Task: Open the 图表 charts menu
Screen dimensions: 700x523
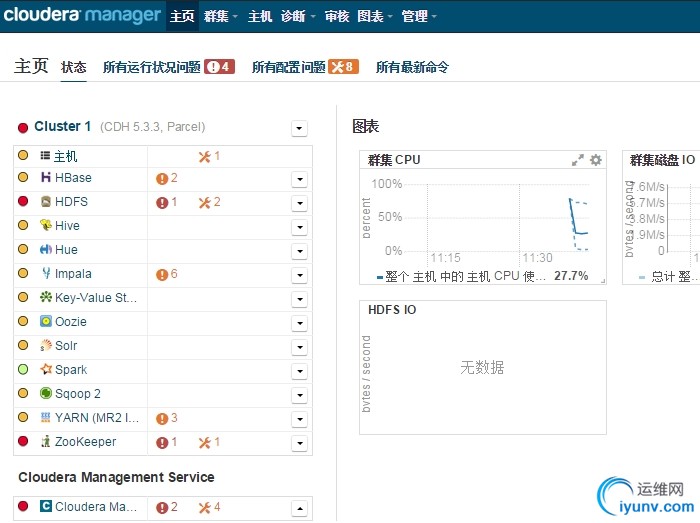Action: (x=375, y=16)
